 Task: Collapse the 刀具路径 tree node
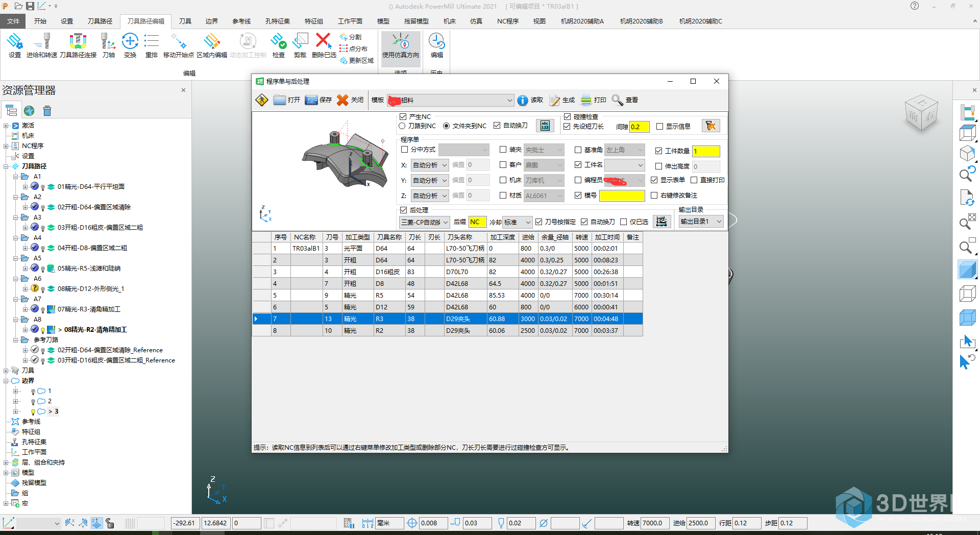point(6,166)
